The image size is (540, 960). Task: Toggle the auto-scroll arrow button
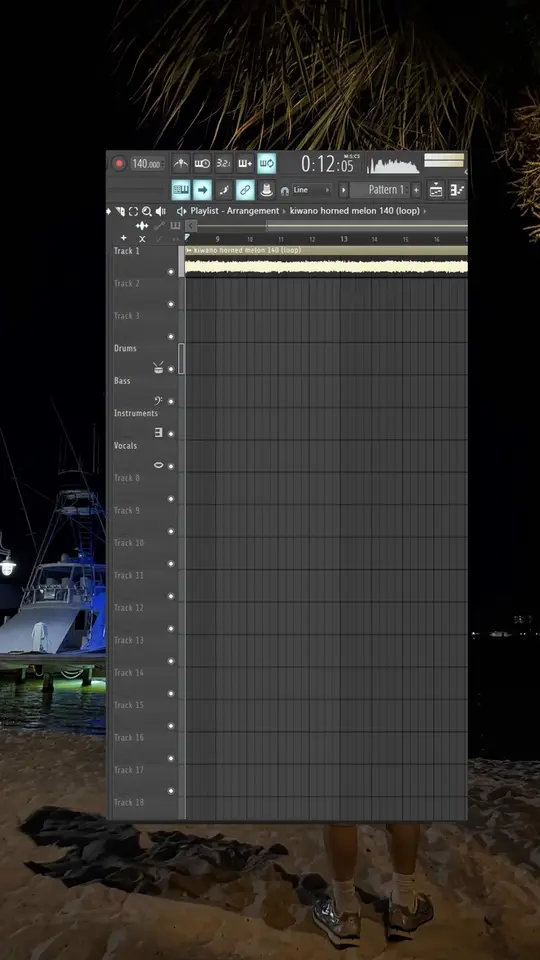coord(203,190)
